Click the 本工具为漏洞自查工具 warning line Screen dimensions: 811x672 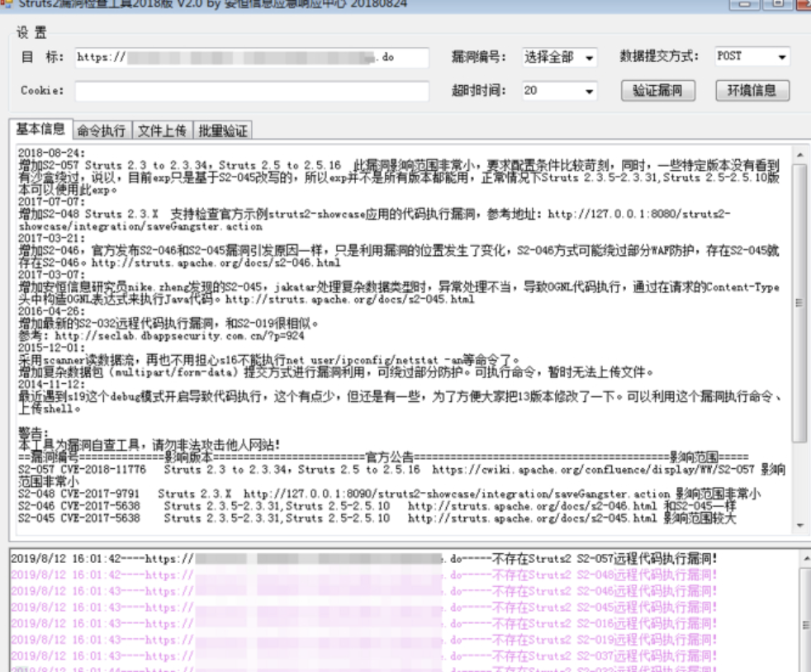[x=149, y=444]
